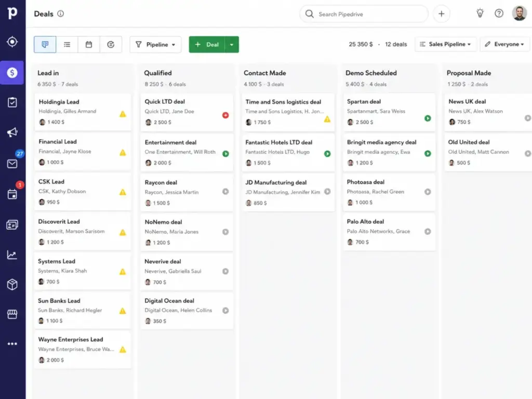Open Deals dollar icon in sidebar
532x399 pixels.
12,73
